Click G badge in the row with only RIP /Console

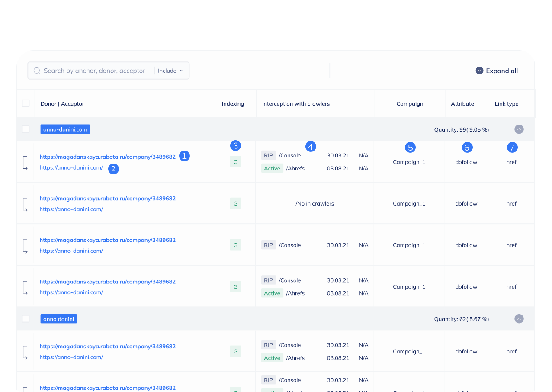tap(235, 245)
